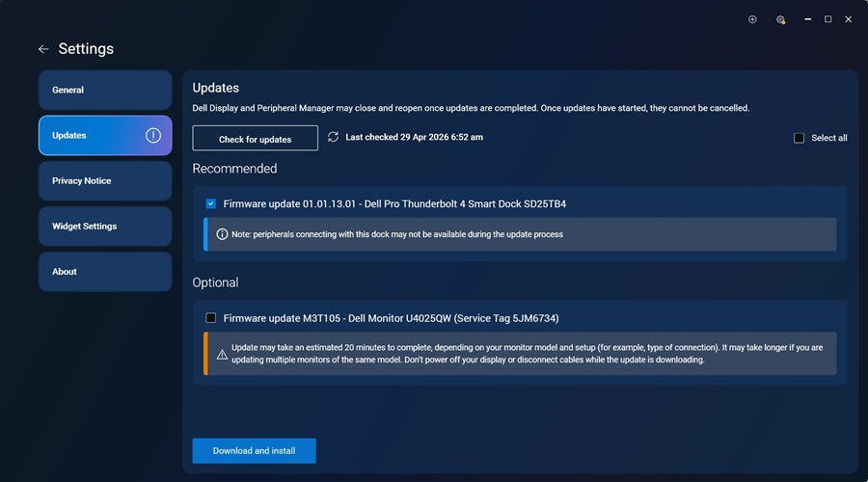This screenshot has height=482, width=868.
Task: Close the Dell Display Manager window
Action: (x=848, y=19)
